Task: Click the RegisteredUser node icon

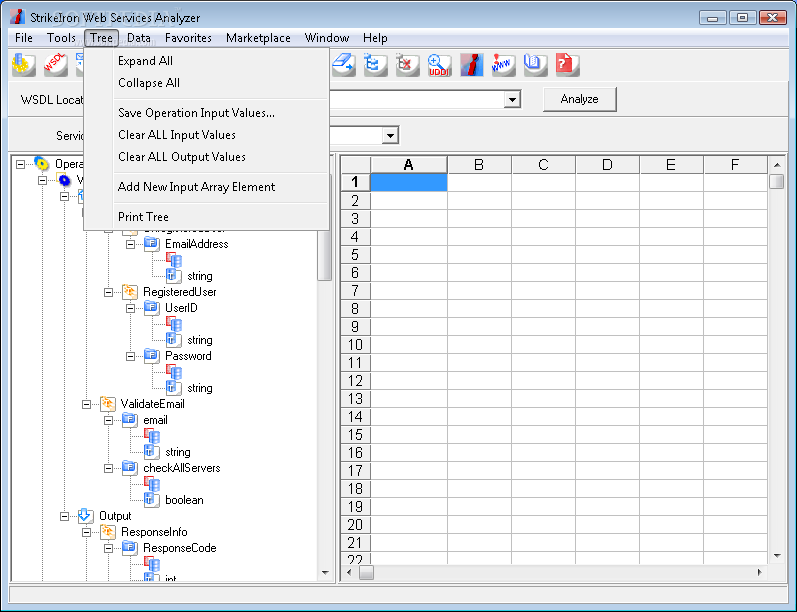Action: [130, 292]
